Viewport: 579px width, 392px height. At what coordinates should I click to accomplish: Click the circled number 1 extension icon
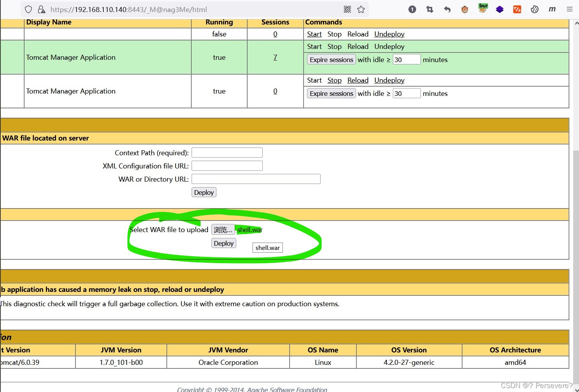tap(412, 9)
